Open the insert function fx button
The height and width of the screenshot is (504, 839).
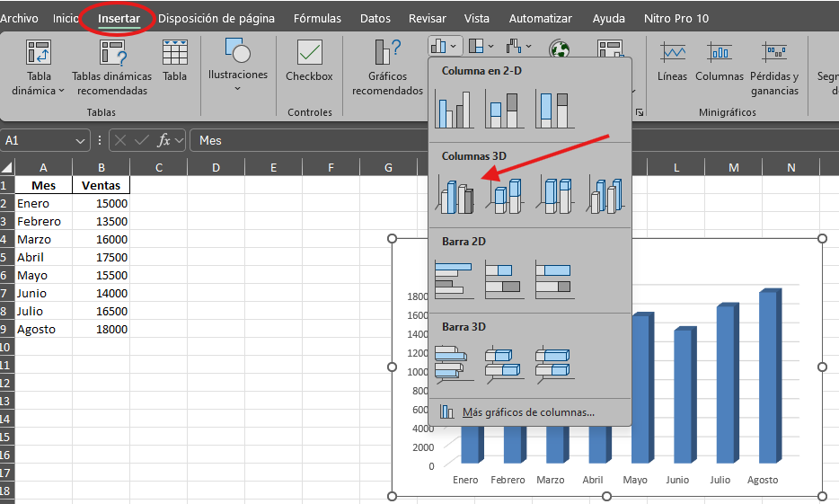(163, 141)
